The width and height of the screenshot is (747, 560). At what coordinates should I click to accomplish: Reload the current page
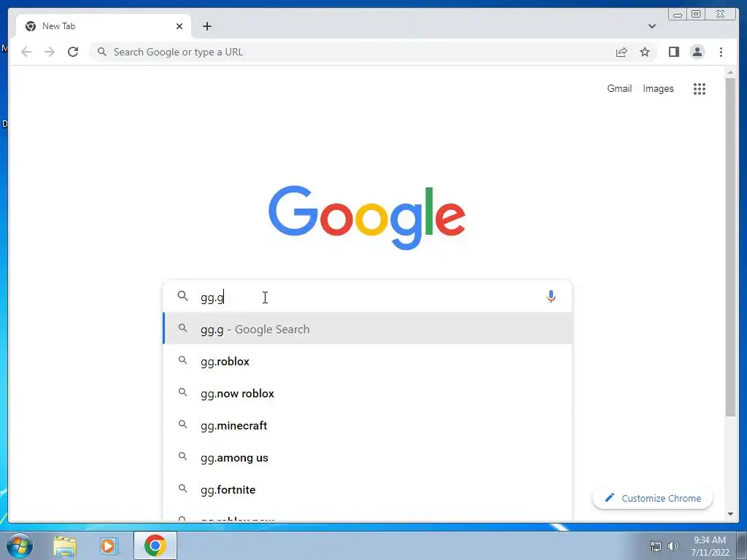[73, 52]
